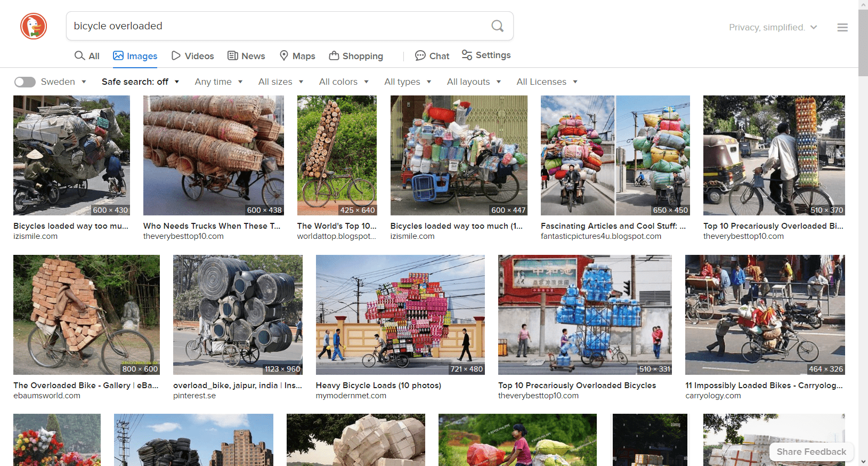The height and width of the screenshot is (466, 868).
Task: Open the All colors filter dropdown
Action: pos(344,82)
